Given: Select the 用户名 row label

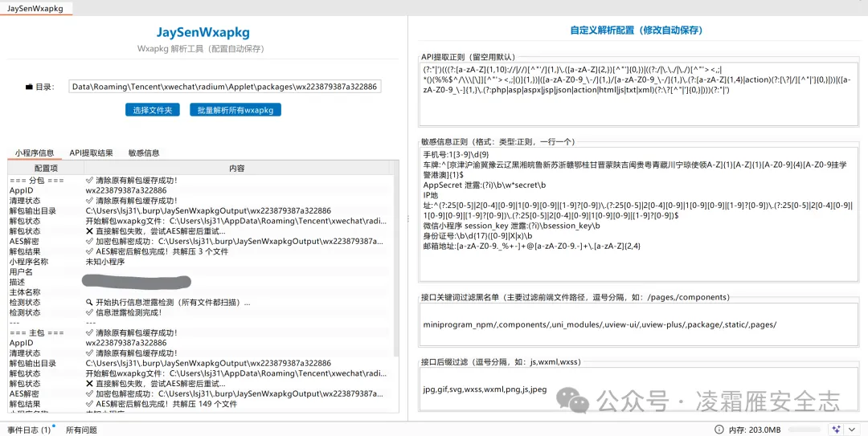Looking at the screenshot, I should [x=21, y=271].
